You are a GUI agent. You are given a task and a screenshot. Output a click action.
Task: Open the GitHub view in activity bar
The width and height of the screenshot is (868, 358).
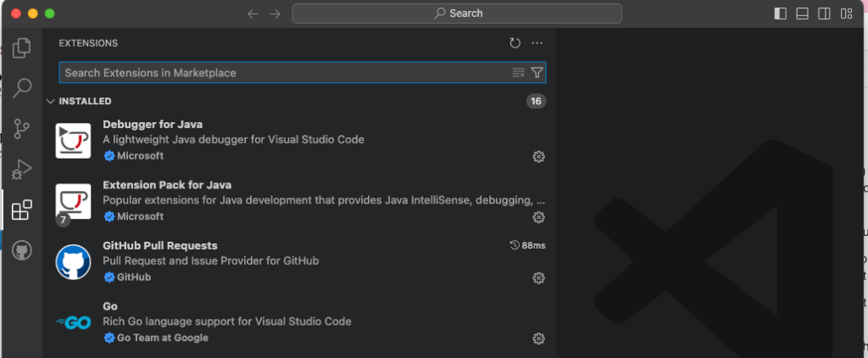pyautogui.click(x=22, y=251)
